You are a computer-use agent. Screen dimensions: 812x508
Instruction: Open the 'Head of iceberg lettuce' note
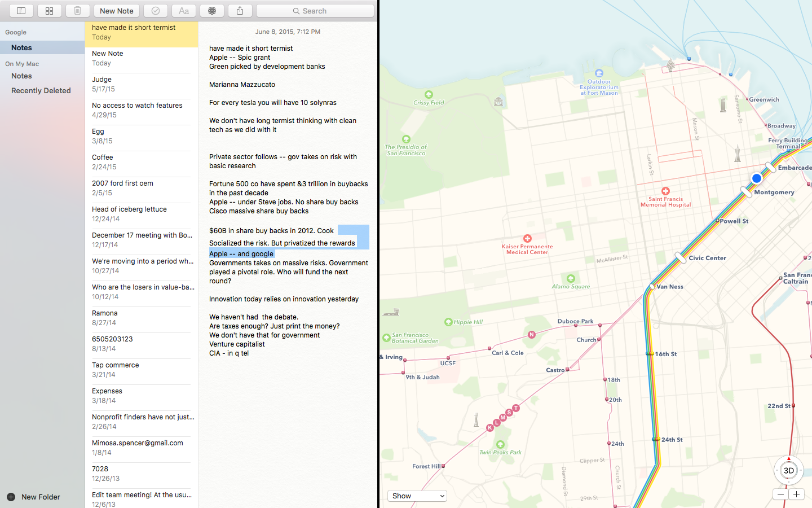tap(142, 216)
